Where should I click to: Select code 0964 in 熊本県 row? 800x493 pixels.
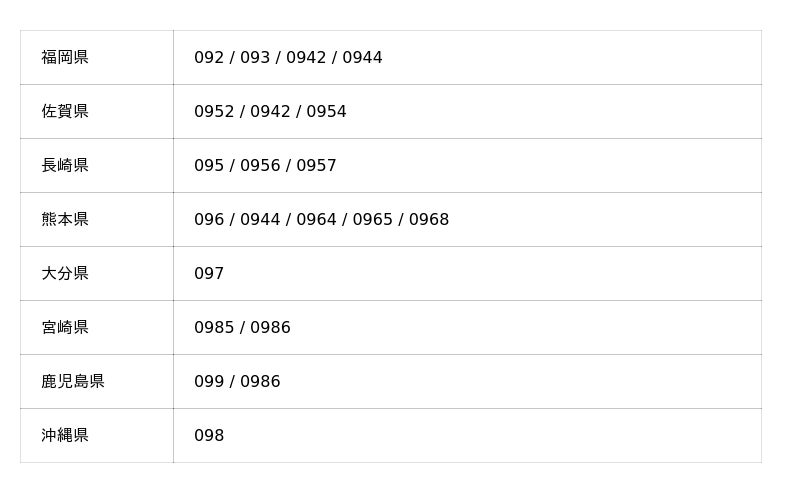click(x=316, y=220)
